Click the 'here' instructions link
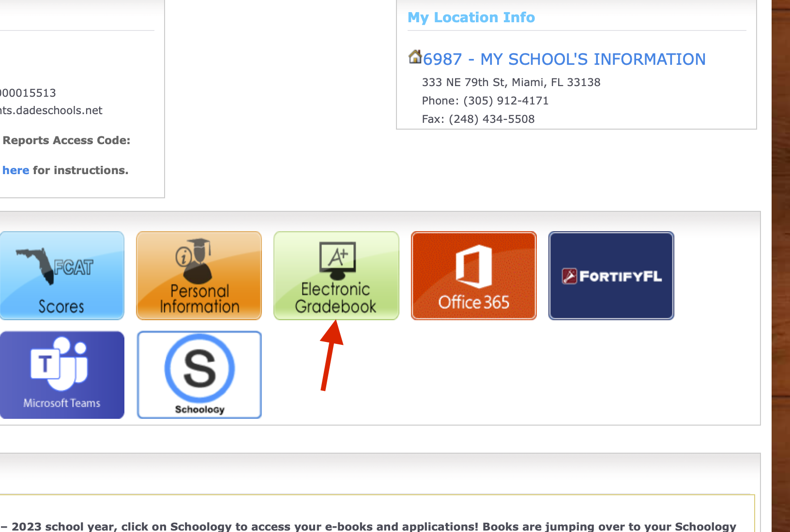790x532 pixels. point(15,170)
